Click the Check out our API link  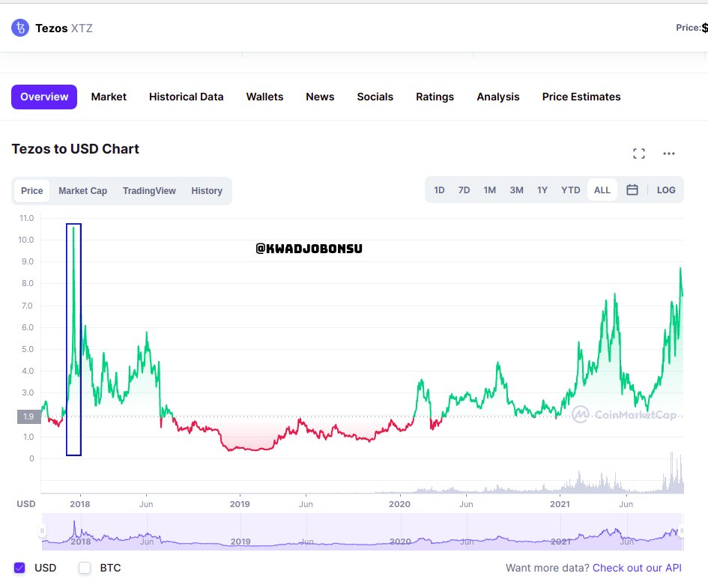[637, 568]
